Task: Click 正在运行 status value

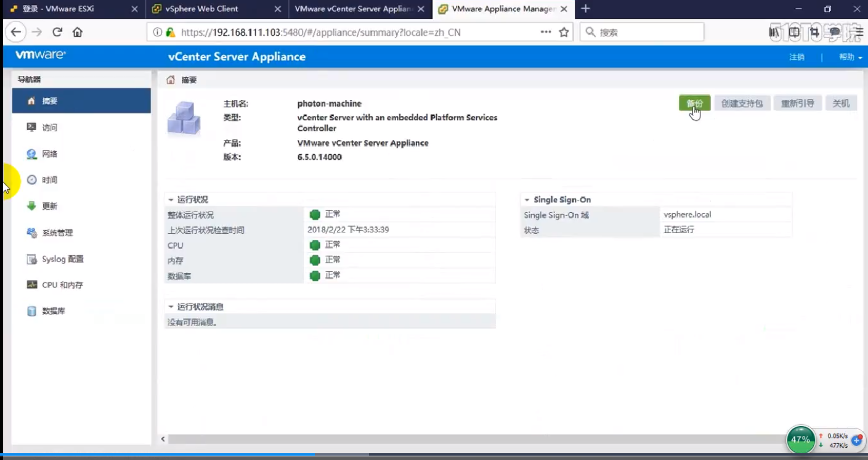Action: (x=679, y=229)
